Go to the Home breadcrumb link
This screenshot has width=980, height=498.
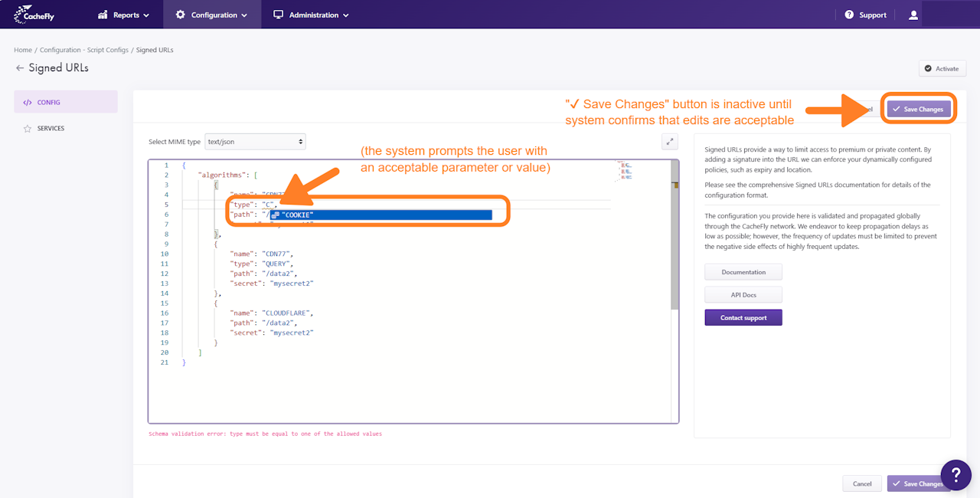(x=23, y=50)
